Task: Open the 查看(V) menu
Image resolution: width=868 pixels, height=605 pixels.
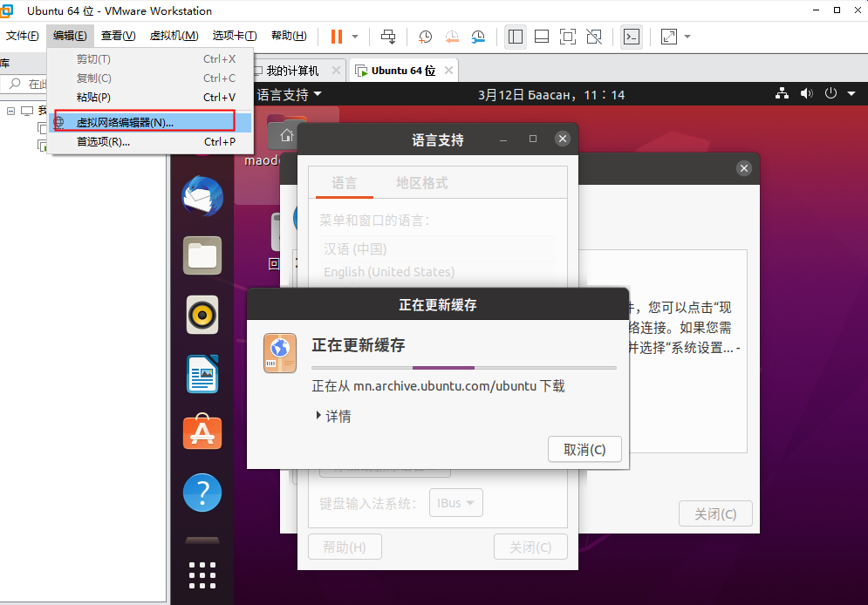Action: point(119,36)
